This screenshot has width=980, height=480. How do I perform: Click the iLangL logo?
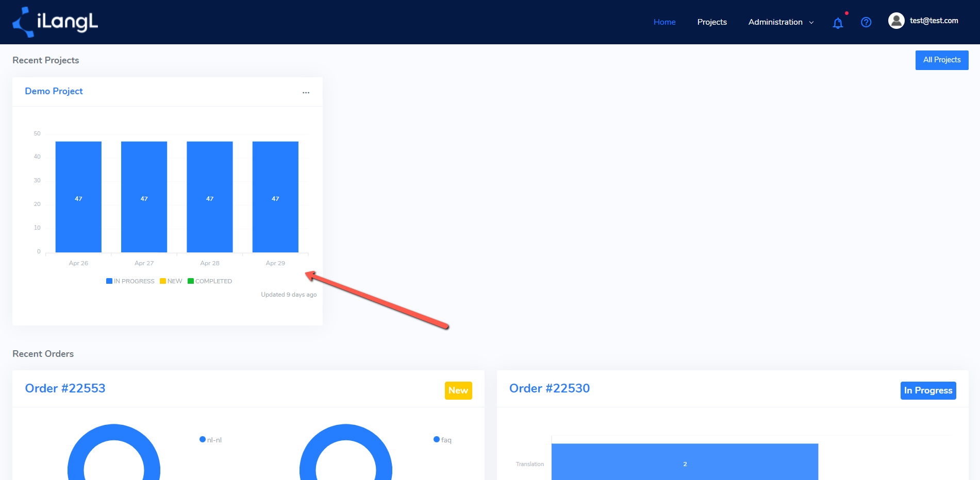[x=55, y=22]
